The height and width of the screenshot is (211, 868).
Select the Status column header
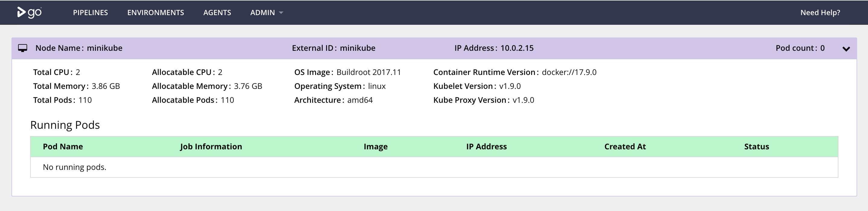[x=756, y=147]
